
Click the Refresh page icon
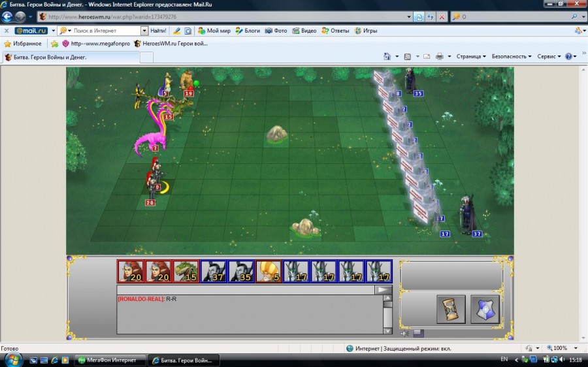click(x=431, y=17)
